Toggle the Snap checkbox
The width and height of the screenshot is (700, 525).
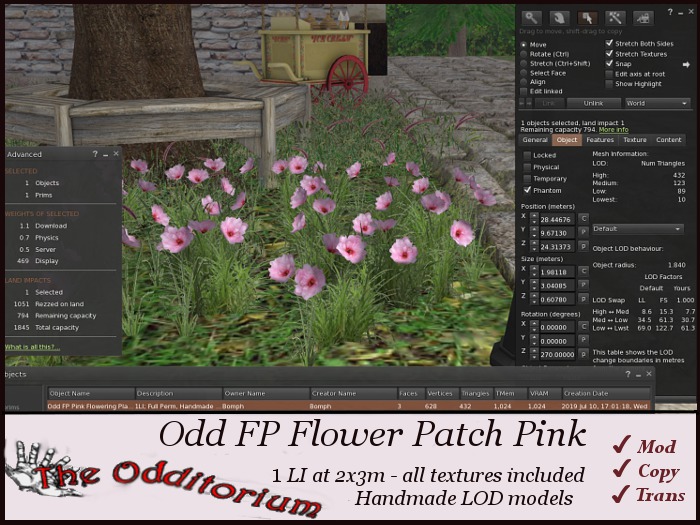pyautogui.click(x=609, y=63)
